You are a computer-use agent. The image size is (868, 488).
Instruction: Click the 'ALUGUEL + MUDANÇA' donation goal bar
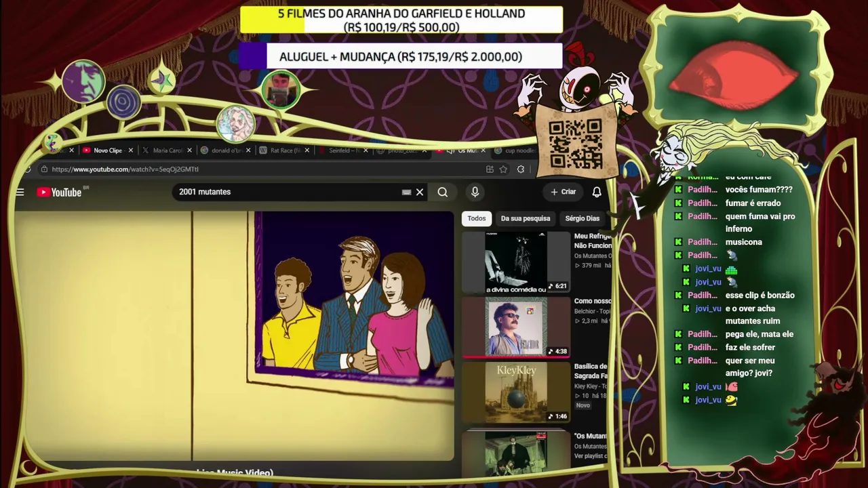pos(401,57)
